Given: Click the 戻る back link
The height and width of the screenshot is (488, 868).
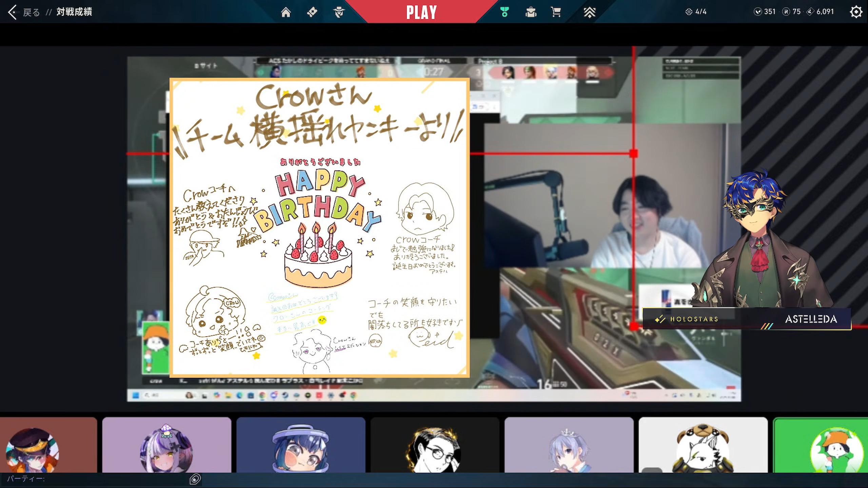Looking at the screenshot, I should pos(31,12).
